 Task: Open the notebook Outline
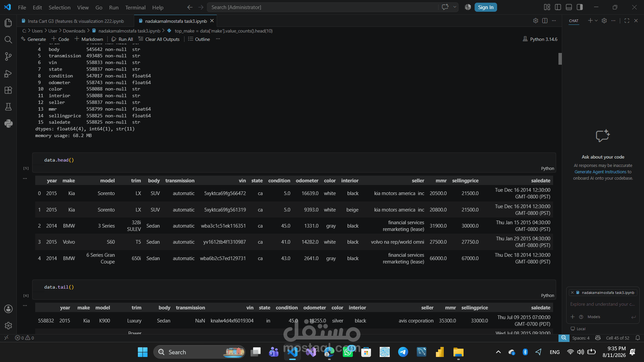tap(199, 39)
